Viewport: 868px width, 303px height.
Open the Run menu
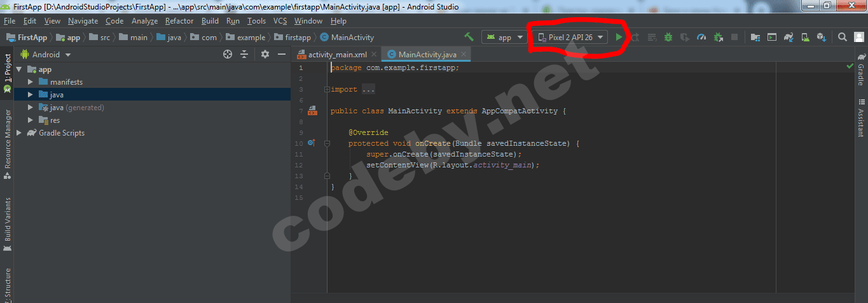(233, 21)
